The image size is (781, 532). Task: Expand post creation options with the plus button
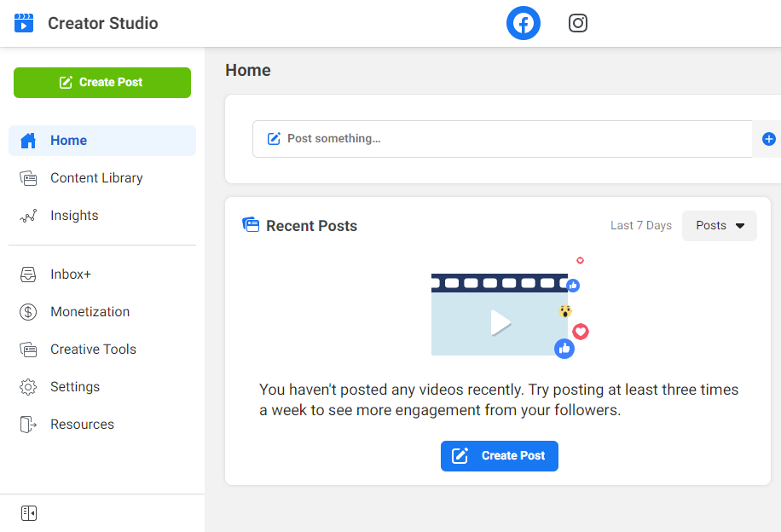768,138
